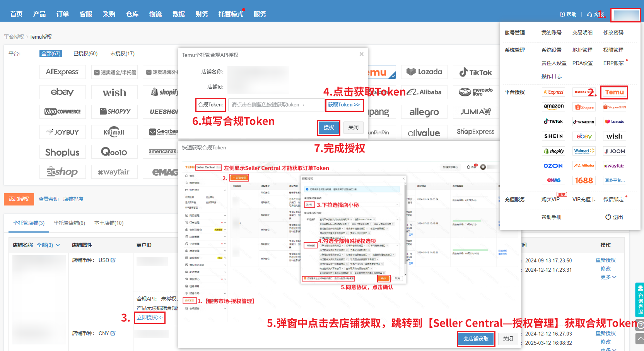Click the wish logo in main platform grid

[x=114, y=92]
